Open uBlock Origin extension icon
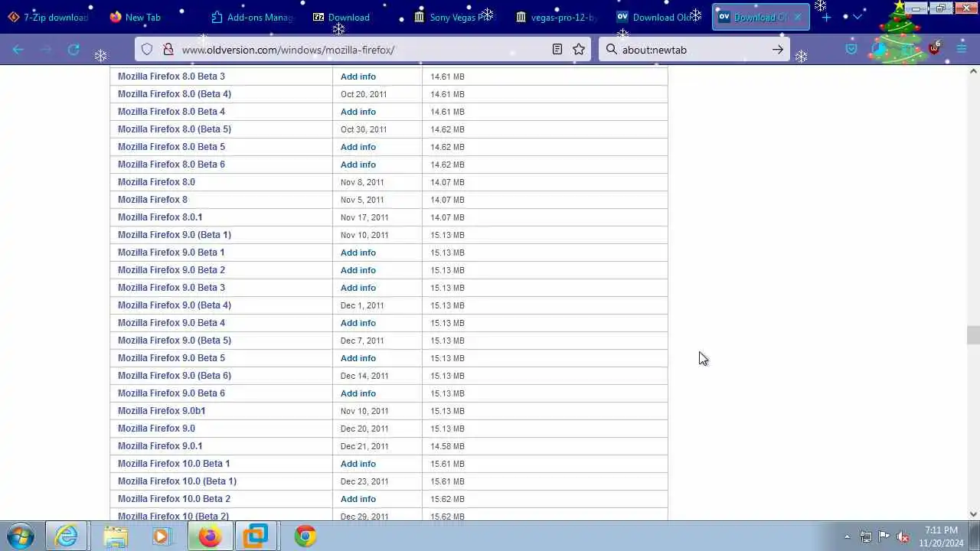Viewport: 980px width, 551px height. tap(934, 48)
